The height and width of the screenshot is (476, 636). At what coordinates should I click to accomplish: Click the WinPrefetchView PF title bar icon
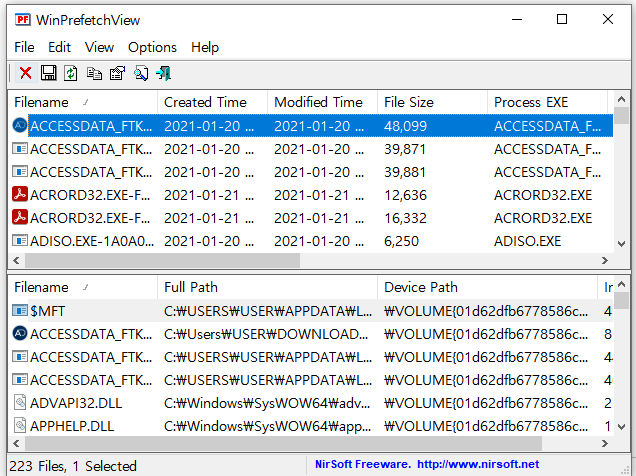(22, 19)
